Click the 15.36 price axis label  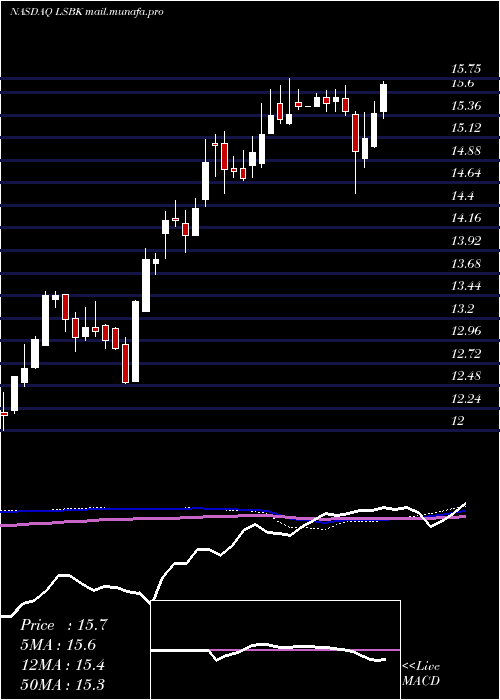(x=466, y=106)
